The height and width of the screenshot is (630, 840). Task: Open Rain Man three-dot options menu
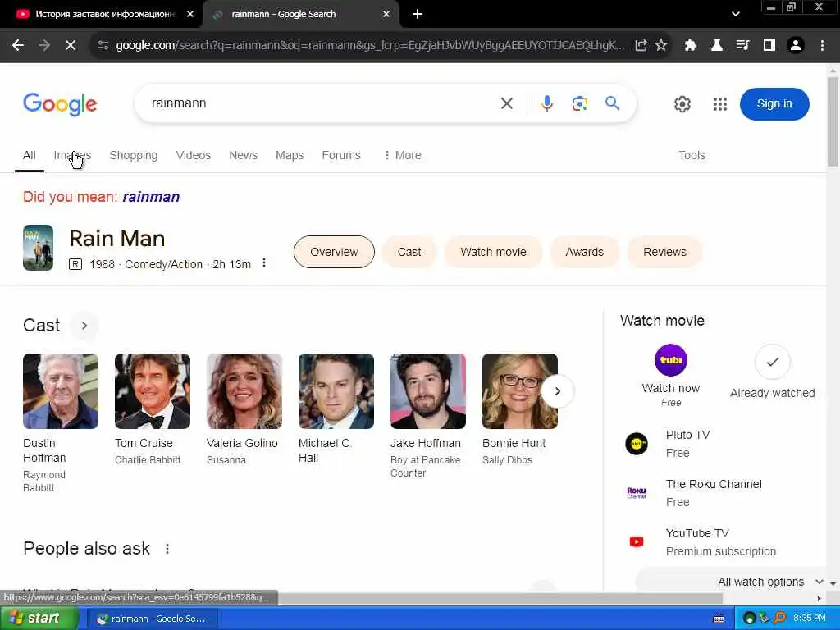(264, 263)
